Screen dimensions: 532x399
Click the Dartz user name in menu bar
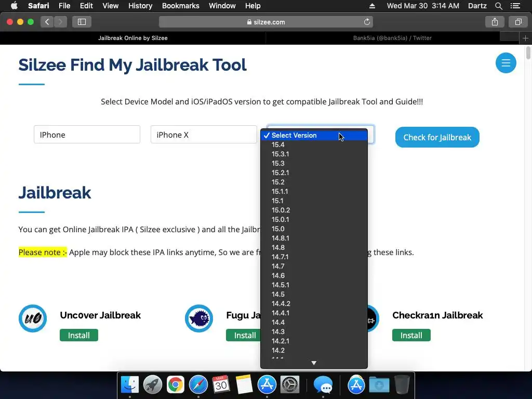point(477,6)
